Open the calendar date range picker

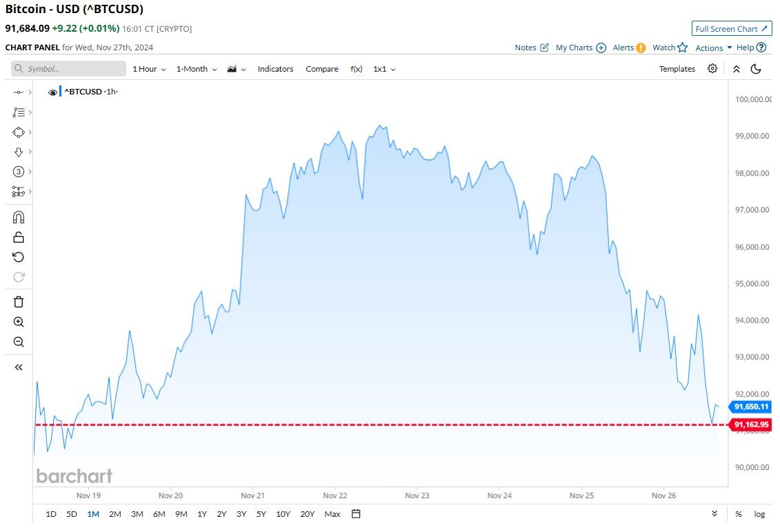pos(356,513)
